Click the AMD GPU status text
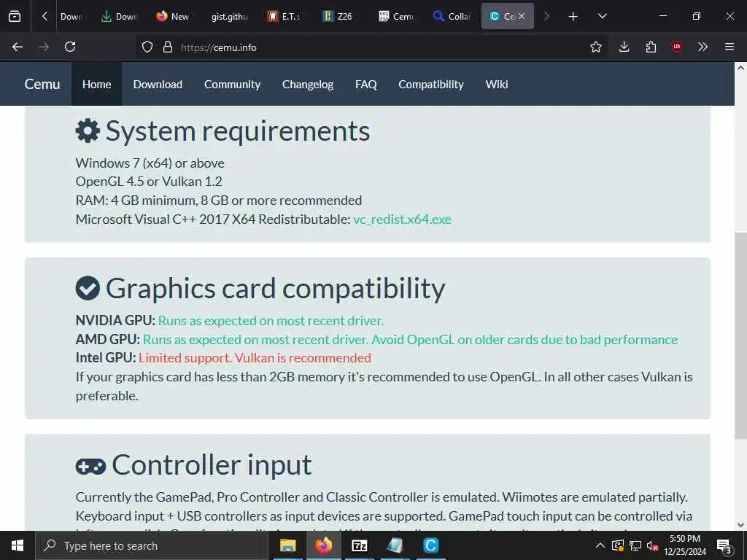Viewport: 747px width, 560px height. [410, 340]
